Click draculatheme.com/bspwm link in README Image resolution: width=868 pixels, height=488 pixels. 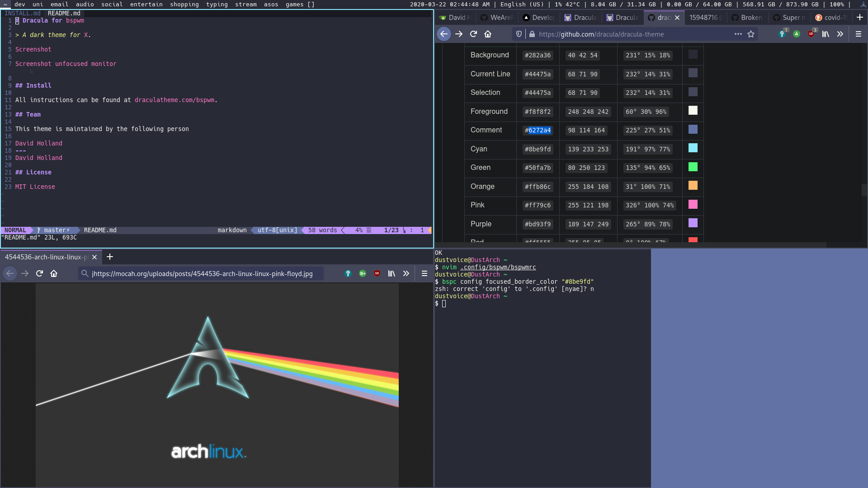tap(174, 100)
